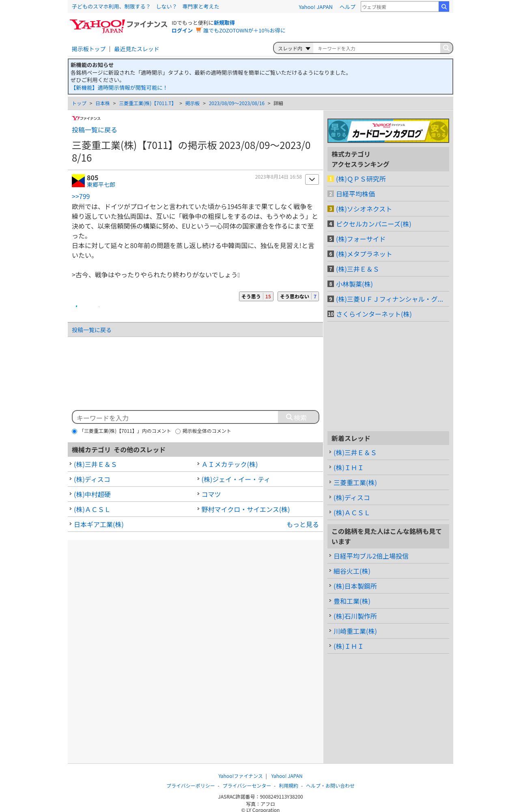Click the thread search magnifier button
The height and width of the screenshot is (812, 521).
[446, 48]
